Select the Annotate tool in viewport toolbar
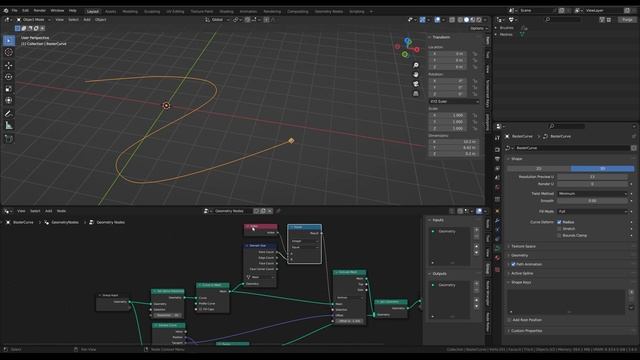 pyautogui.click(x=9, y=113)
